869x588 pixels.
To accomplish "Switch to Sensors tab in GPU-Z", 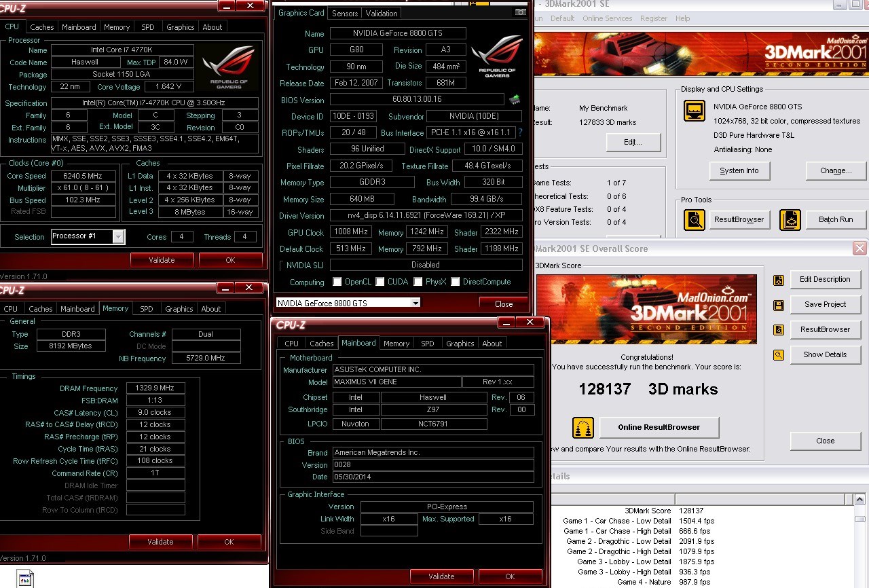I will (x=345, y=13).
